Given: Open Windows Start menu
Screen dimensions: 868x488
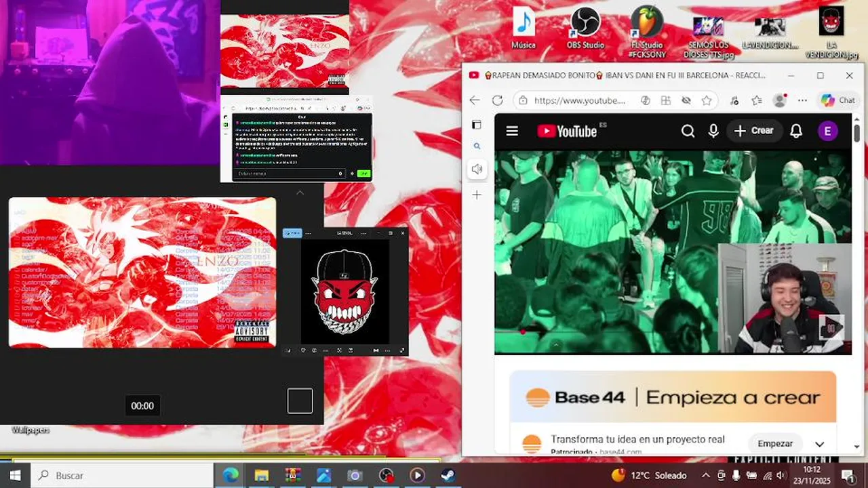Looking at the screenshot, I should [x=15, y=475].
